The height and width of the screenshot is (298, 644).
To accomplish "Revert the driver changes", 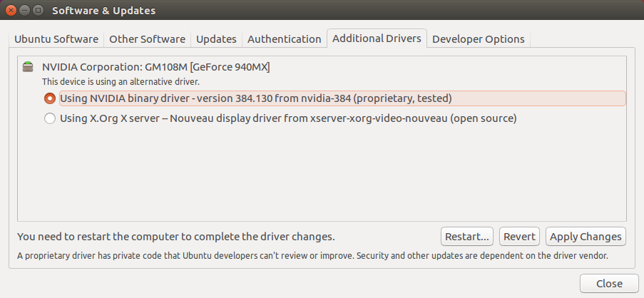I will (x=520, y=237).
